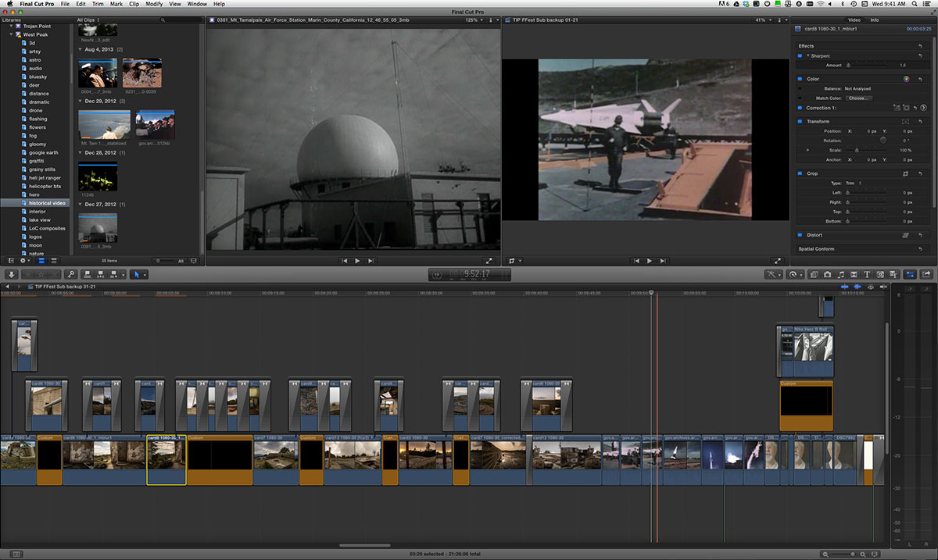The height and width of the screenshot is (560, 938).
Task: Select the LoC composites collection
Action: (47, 228)
